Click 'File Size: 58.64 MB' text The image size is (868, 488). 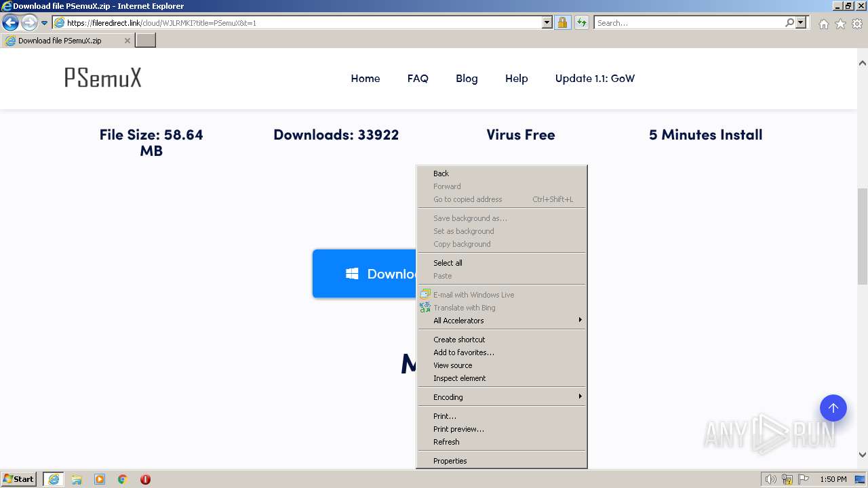[151, 142]
